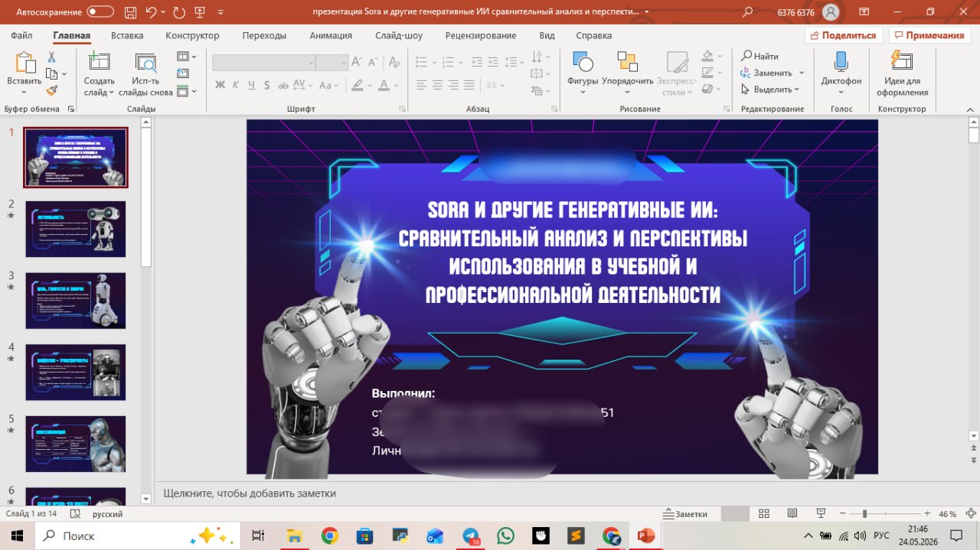Open the slide Layout dropdown

(186, 57)
